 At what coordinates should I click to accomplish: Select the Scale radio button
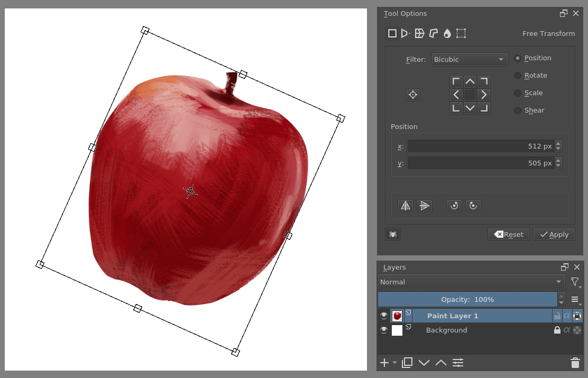tap(517, 93)
